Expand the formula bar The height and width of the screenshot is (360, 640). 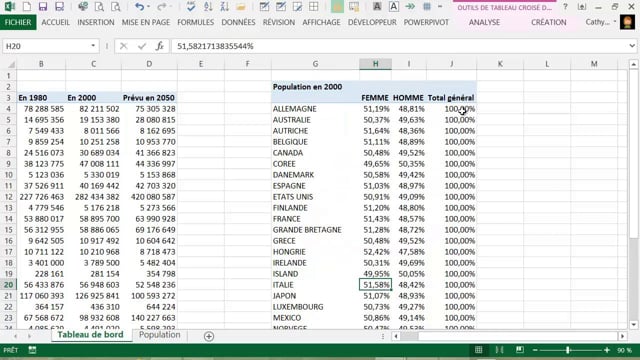(x=632, y=46)
